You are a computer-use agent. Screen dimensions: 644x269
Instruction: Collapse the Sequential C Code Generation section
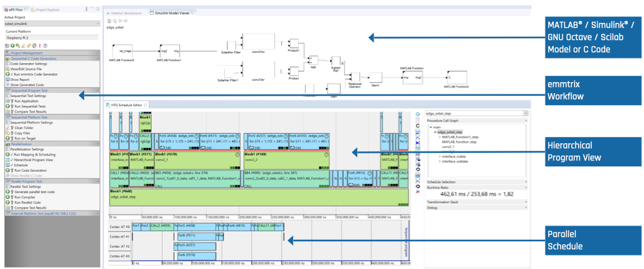(52, 58)
